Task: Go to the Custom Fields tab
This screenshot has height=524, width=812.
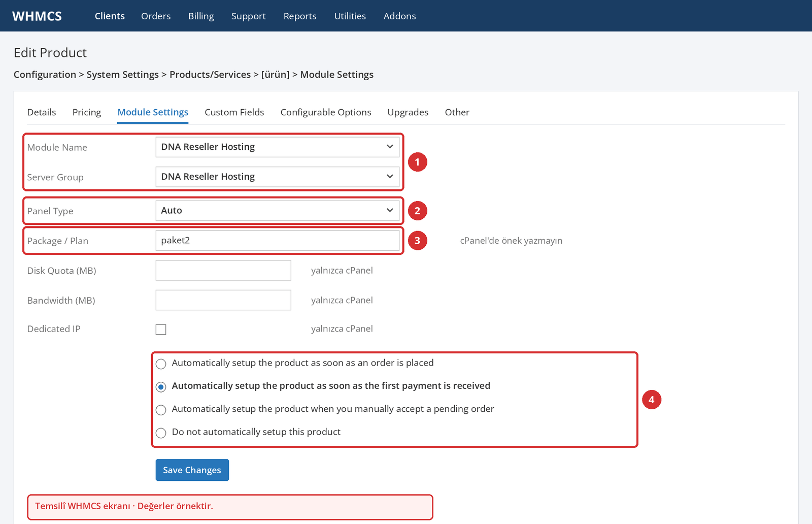Action: 234,112
